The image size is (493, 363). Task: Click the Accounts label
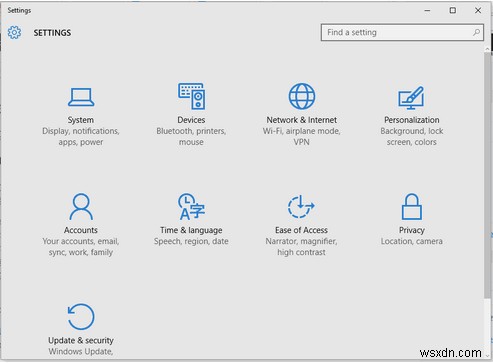click(x=81, y=230)
